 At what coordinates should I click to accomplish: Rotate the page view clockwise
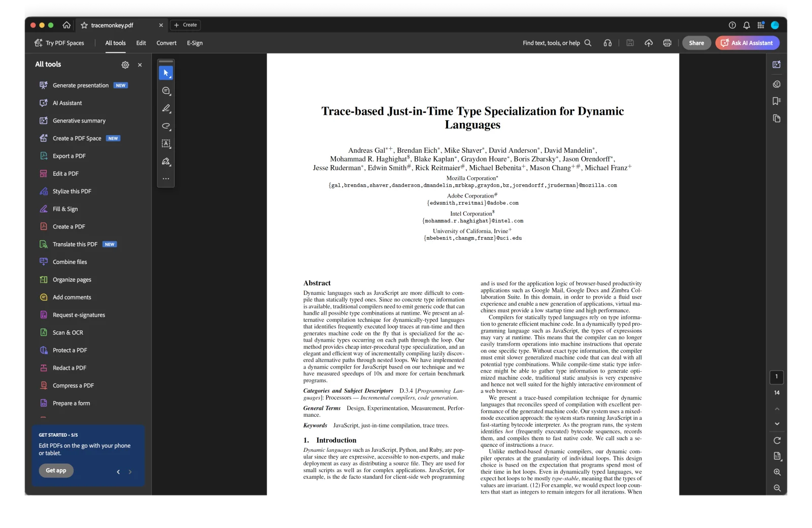[777, 441]
